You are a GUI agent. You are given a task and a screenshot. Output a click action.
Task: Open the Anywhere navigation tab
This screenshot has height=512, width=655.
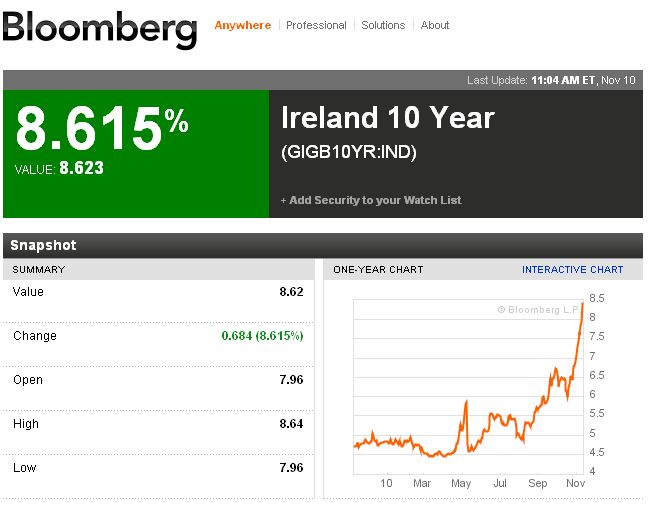[x=242, y=25]
